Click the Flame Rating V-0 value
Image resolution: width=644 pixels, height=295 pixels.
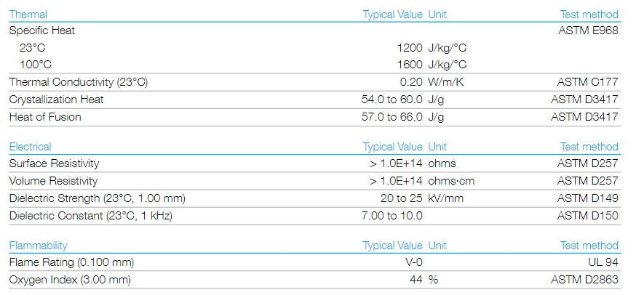(x=413, y=262)
